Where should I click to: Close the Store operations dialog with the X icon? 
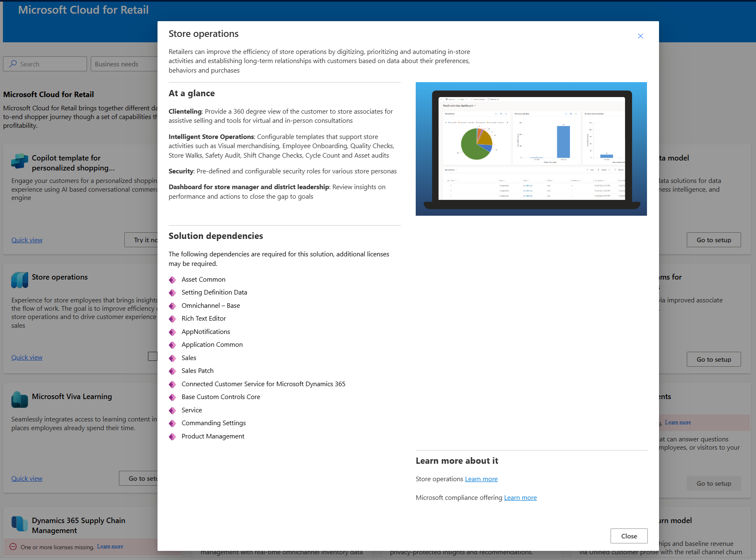point(640,36)
